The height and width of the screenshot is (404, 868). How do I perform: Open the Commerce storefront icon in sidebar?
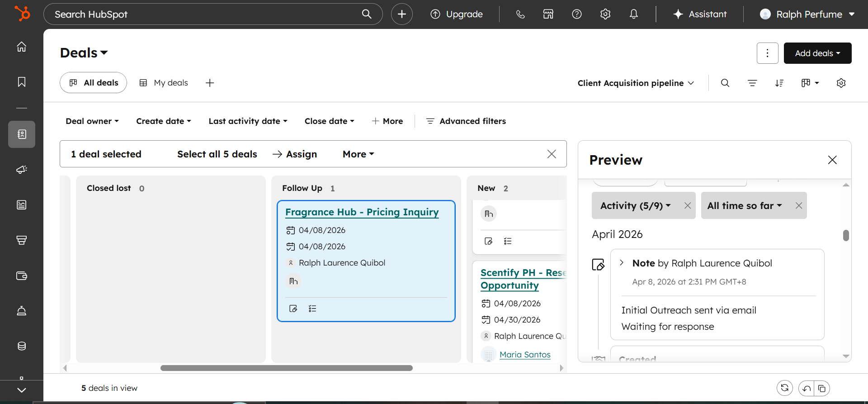pyautogui.click(x=22, y=240)
